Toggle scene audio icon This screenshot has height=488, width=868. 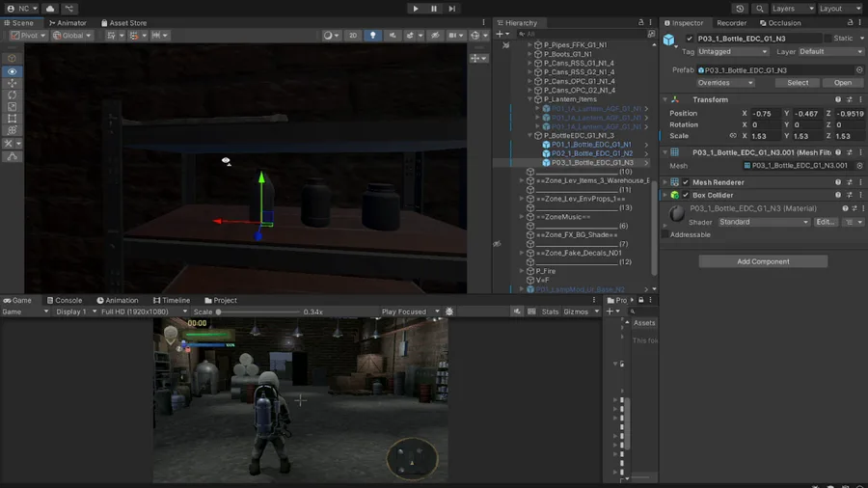point(393,36)
